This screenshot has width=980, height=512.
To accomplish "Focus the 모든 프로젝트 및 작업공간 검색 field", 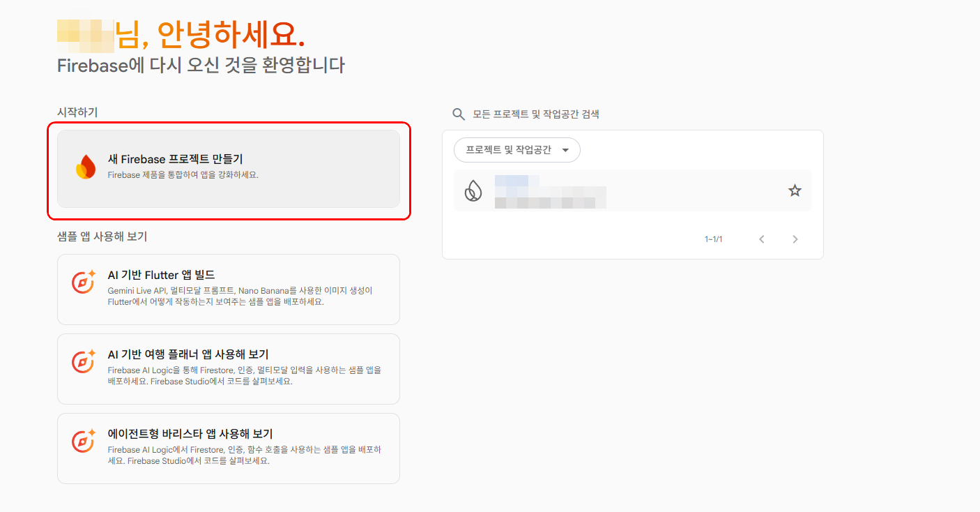I will 536,114.
